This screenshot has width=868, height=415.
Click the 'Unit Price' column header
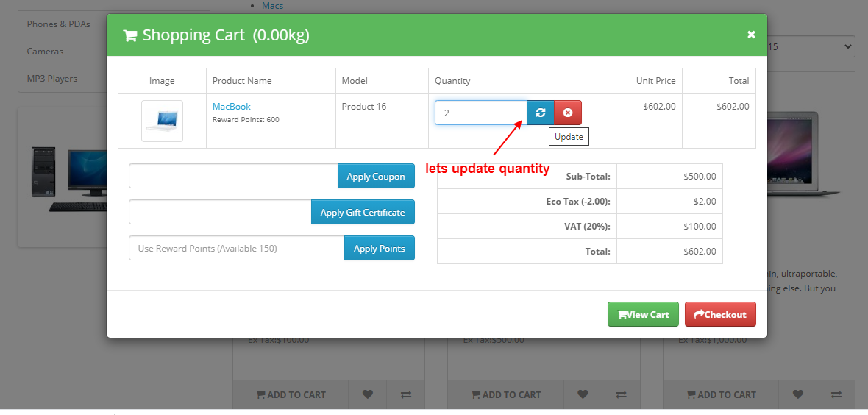pyautogui.click(x=655, y=81)
